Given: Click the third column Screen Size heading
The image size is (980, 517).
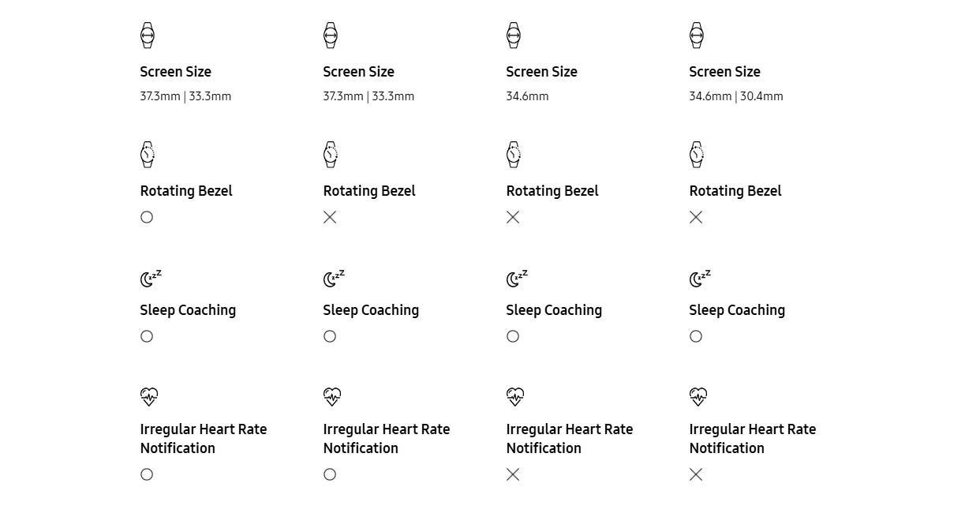Looking at the screenshot, I should click(541, 72).
